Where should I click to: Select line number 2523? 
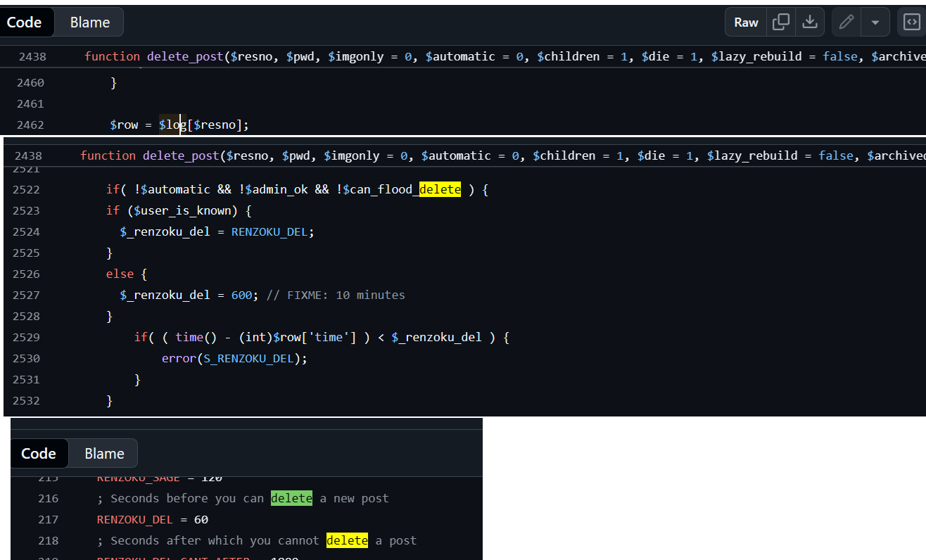(27, 210)
